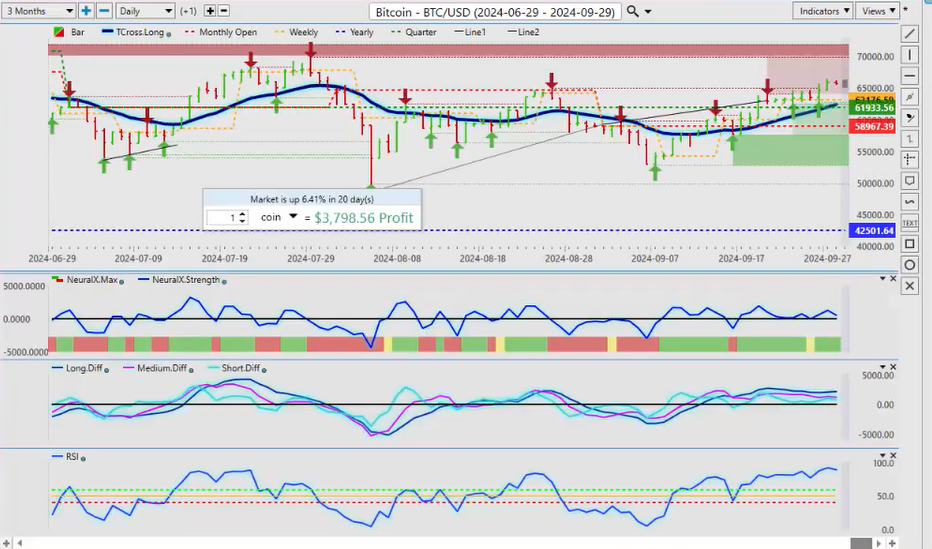
Task: Collapse the Diff panel via arrow
Action: click(883, 367)
